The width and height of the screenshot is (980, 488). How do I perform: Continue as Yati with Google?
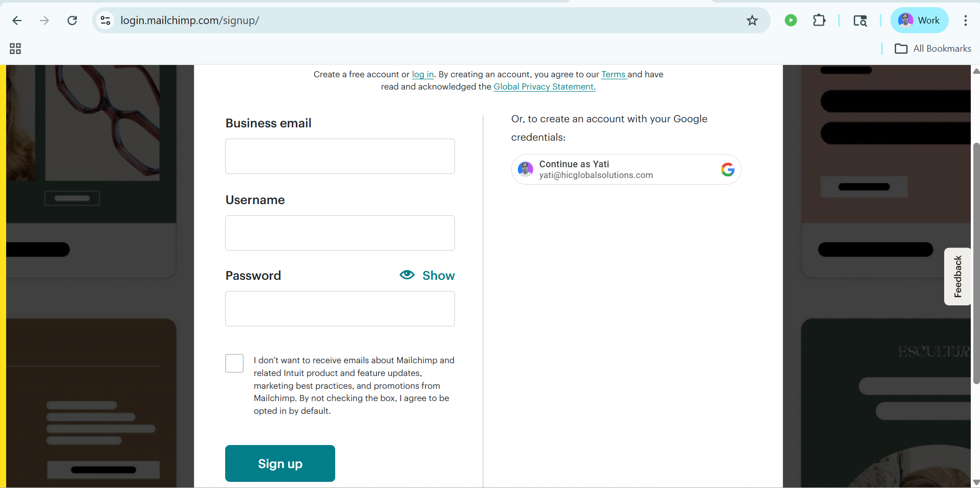coord(626,169)
